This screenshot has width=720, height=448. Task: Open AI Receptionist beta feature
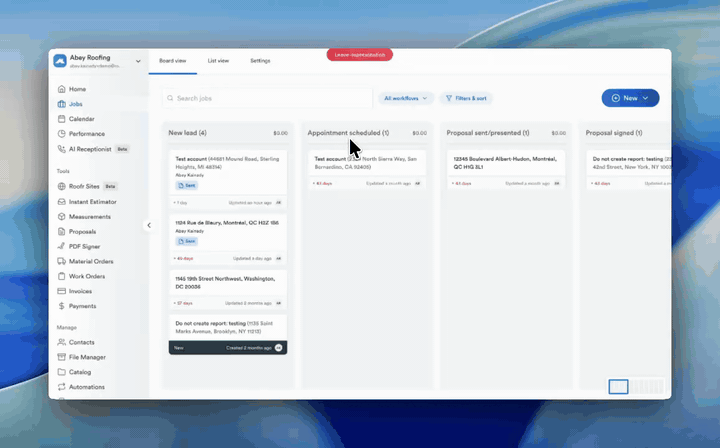(x=93, y=149)
